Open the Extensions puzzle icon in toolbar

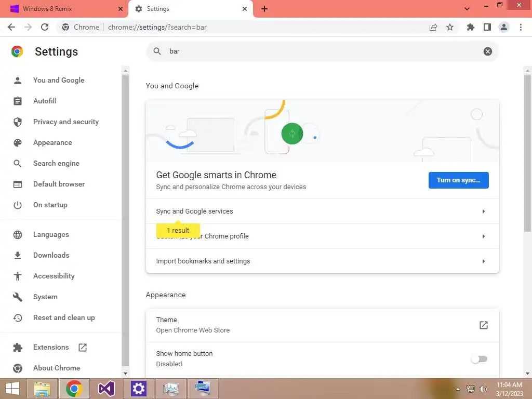(471, 27)
